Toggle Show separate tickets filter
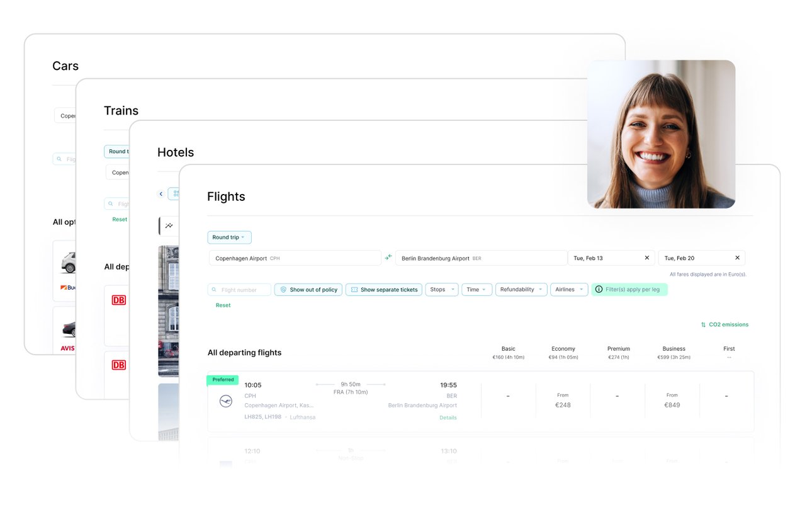 (x=384, y=290)
